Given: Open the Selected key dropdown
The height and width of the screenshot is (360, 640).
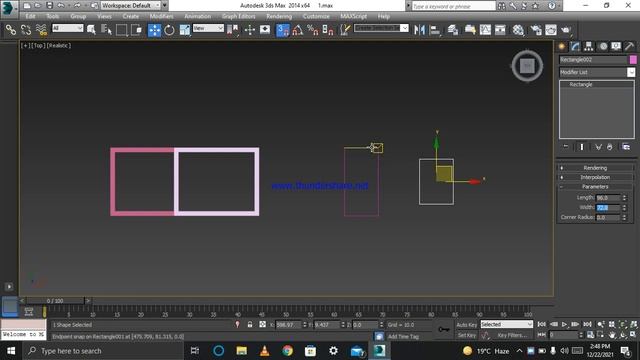Looking at the screenshot, I should tap(507, 324).
